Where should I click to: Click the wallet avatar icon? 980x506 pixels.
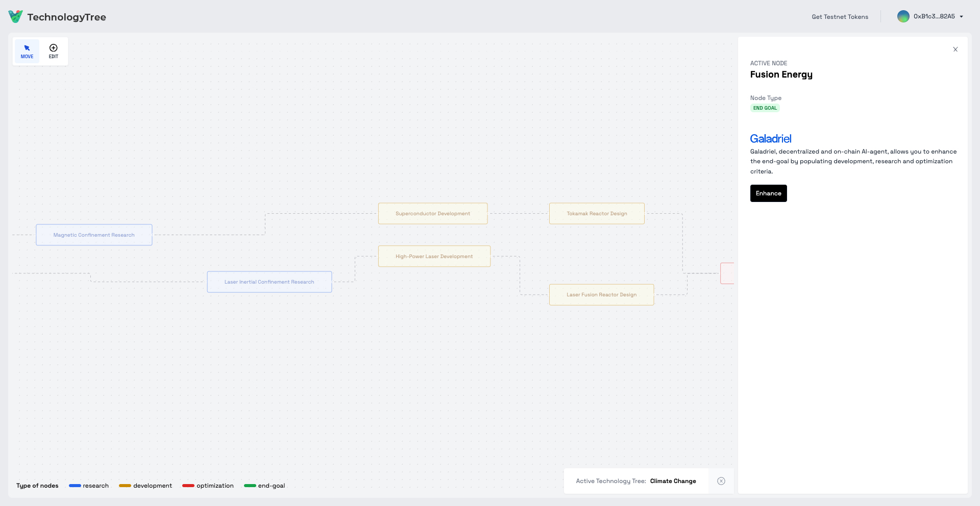(903, 16)
